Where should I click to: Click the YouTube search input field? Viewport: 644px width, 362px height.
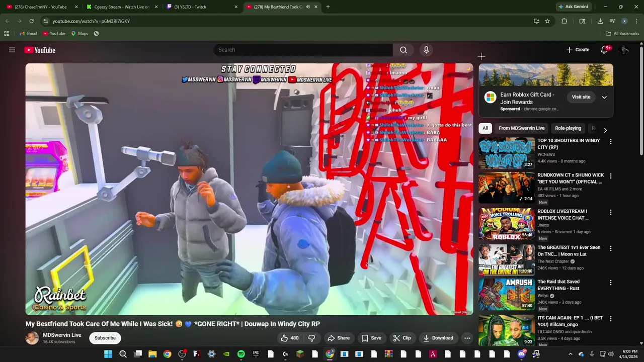click(303, 50)
